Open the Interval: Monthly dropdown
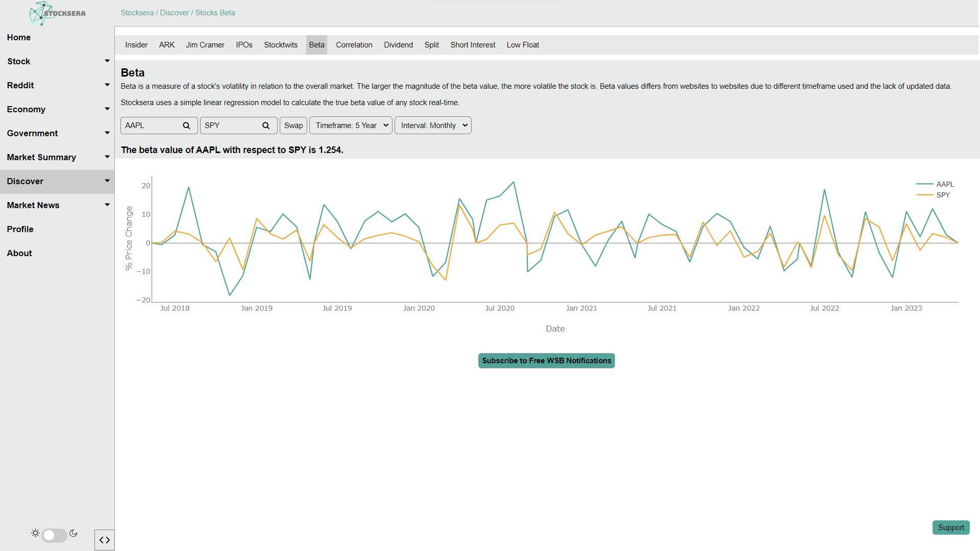 433,126
